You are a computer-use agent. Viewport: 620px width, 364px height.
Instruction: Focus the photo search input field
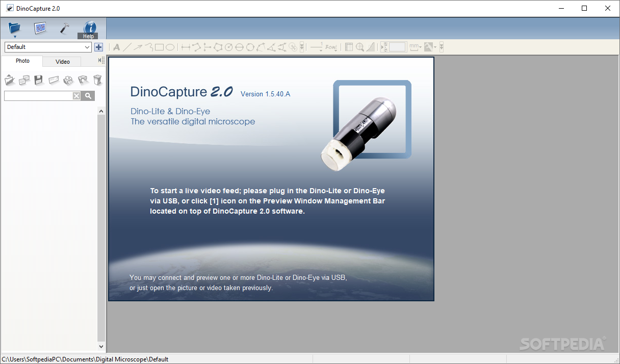(x=38, y=96)
